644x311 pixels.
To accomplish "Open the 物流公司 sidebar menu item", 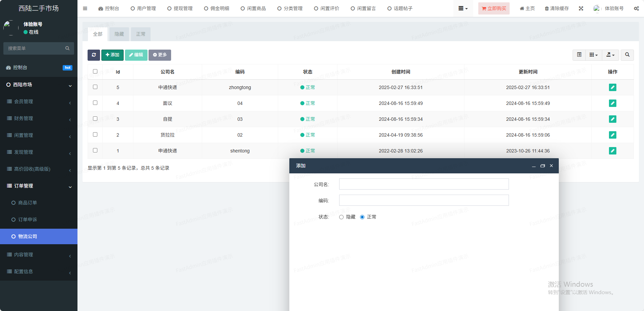I will tap(39, 236).
